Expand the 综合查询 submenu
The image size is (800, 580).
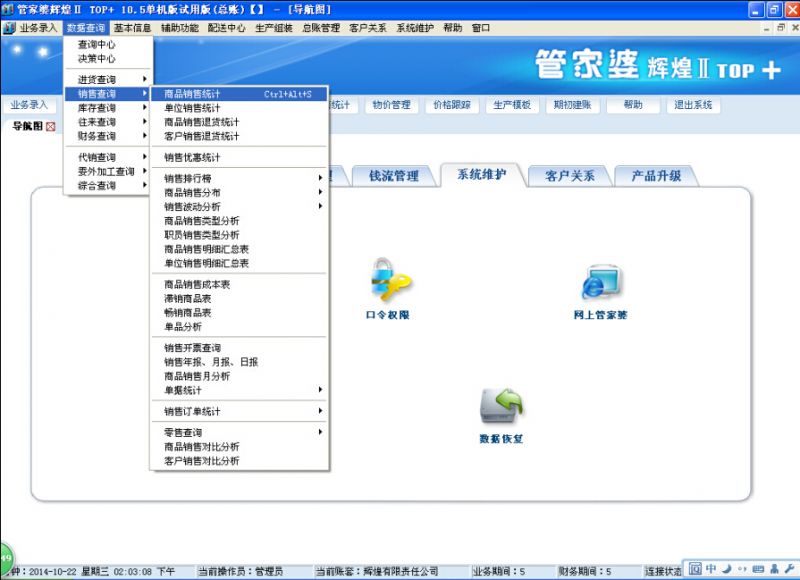(x=108, y=186)
